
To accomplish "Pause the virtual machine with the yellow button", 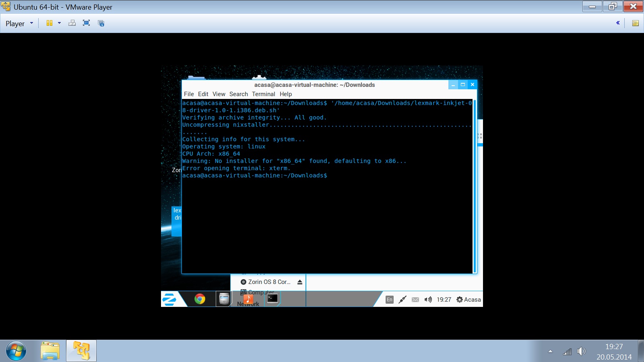I will pyautogui.click(x=50, y=23).
